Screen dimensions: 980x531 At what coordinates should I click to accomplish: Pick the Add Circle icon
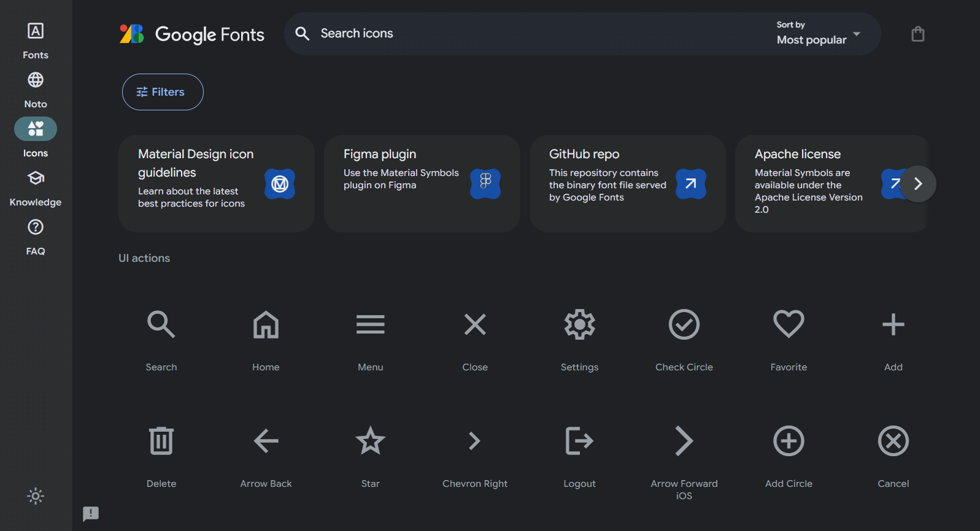tap(789, 441)
